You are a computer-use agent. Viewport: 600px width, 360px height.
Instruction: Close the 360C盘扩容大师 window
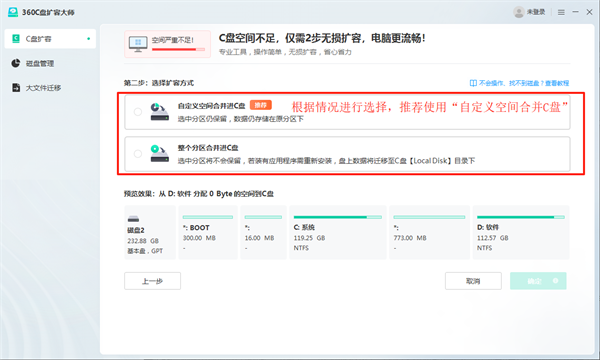(589, 12)
